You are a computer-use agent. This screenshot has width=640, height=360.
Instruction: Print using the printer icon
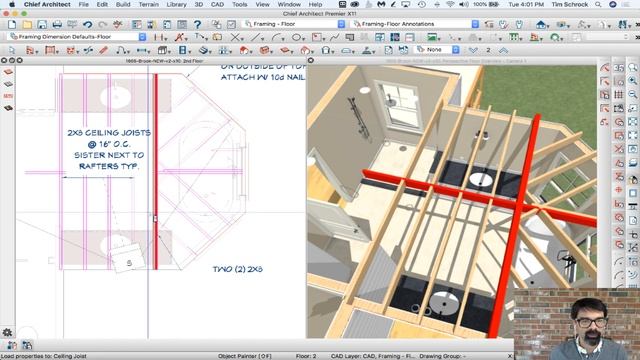57,24
